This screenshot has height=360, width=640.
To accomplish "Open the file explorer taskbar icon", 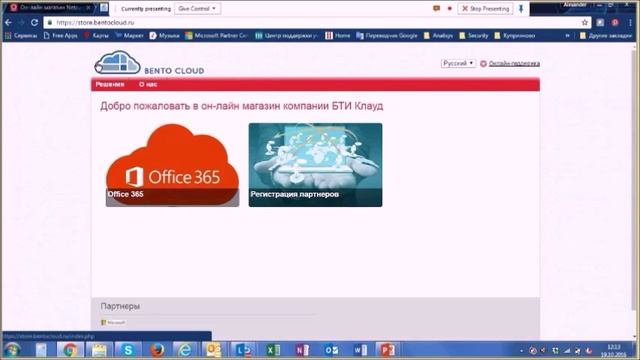I will 98,350.
